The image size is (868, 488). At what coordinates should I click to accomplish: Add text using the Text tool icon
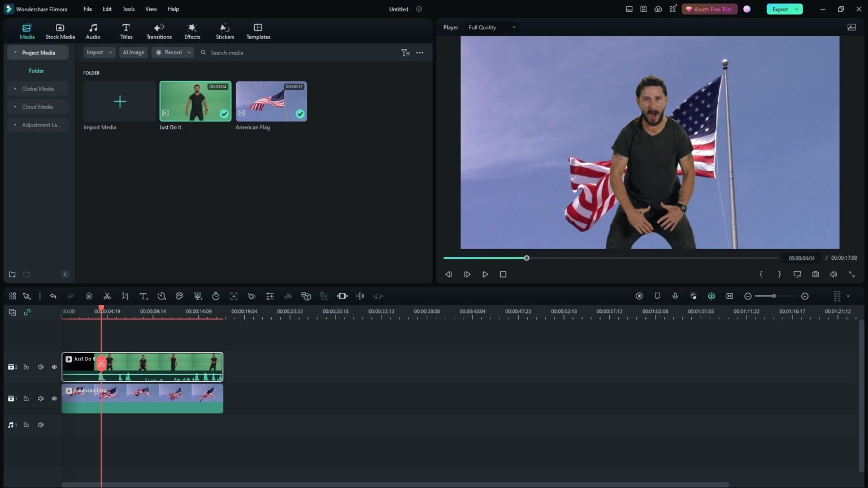pos(144,296)
